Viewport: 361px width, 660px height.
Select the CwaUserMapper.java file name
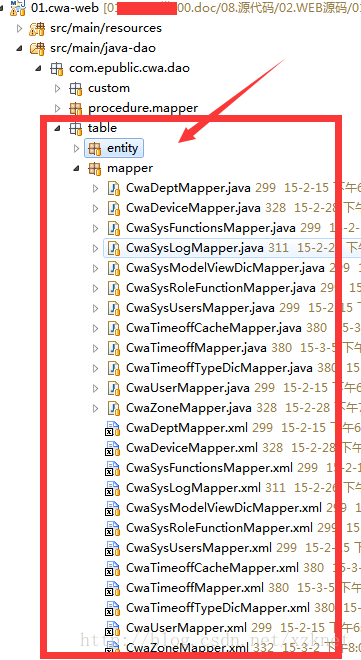[188, 388]
